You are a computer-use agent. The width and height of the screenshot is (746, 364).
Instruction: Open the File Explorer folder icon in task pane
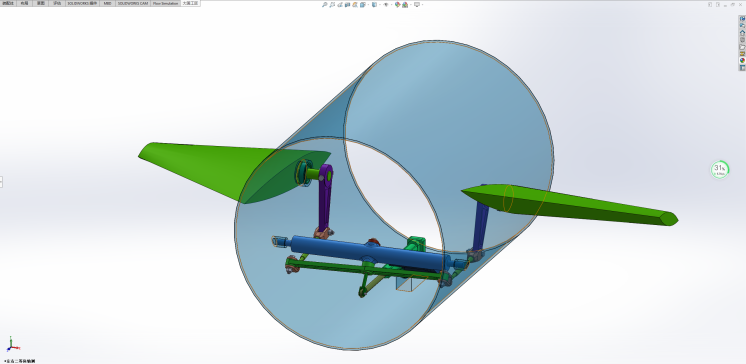[x=742, y=47]
